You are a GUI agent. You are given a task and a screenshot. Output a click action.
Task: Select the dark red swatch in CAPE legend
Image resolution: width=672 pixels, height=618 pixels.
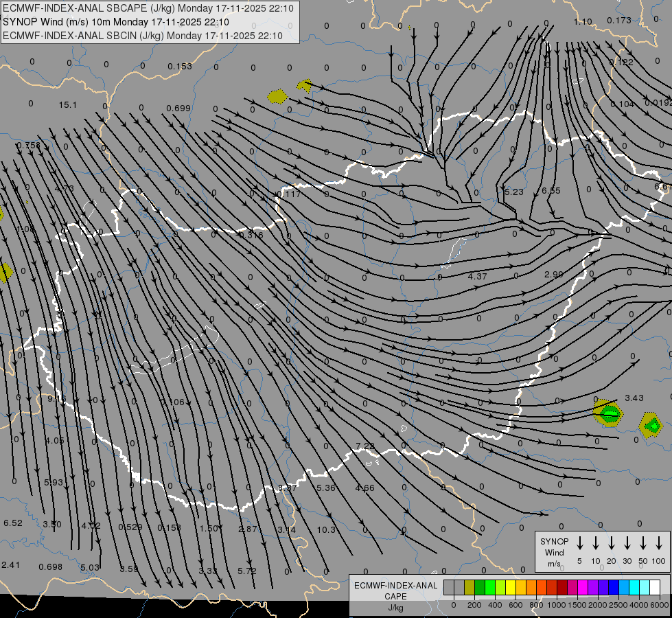click(x=562, y=588)
